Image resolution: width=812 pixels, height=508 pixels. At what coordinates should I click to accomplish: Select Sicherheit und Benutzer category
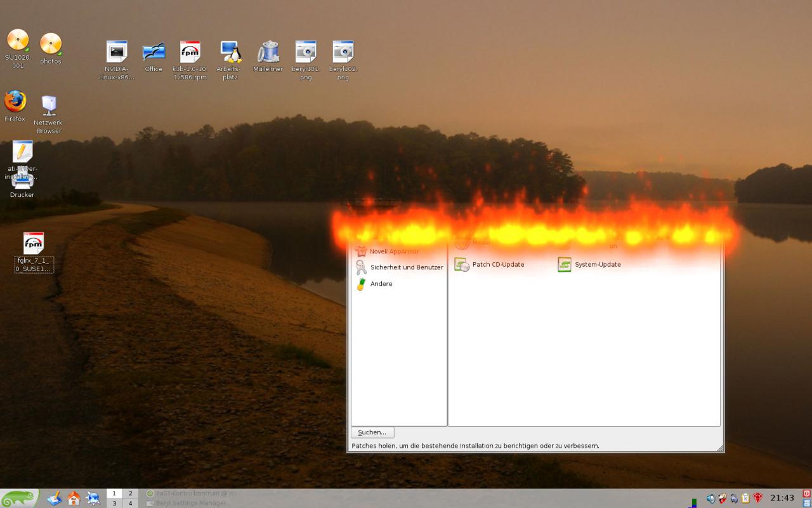pos(399,267)
